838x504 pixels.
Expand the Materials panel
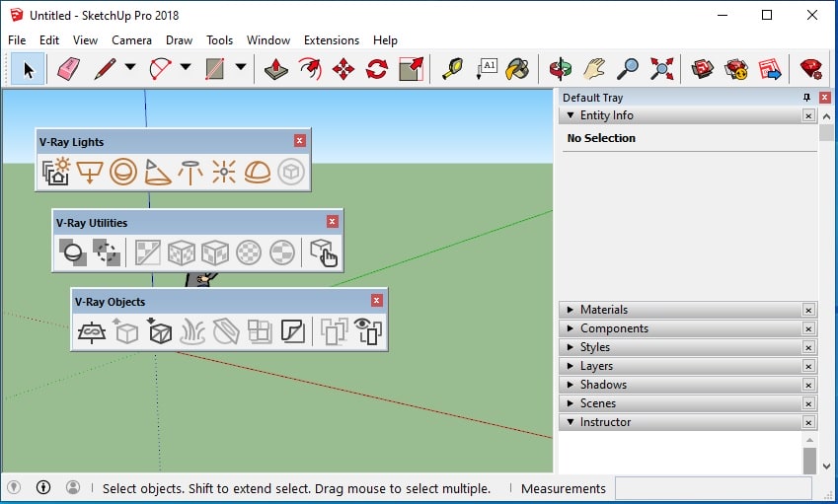pyautogui.click(x=571, y=309)
